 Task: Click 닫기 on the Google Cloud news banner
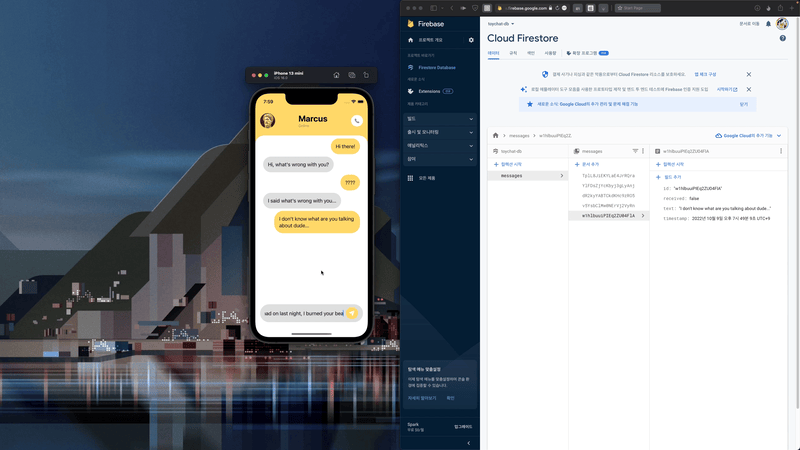744,104
